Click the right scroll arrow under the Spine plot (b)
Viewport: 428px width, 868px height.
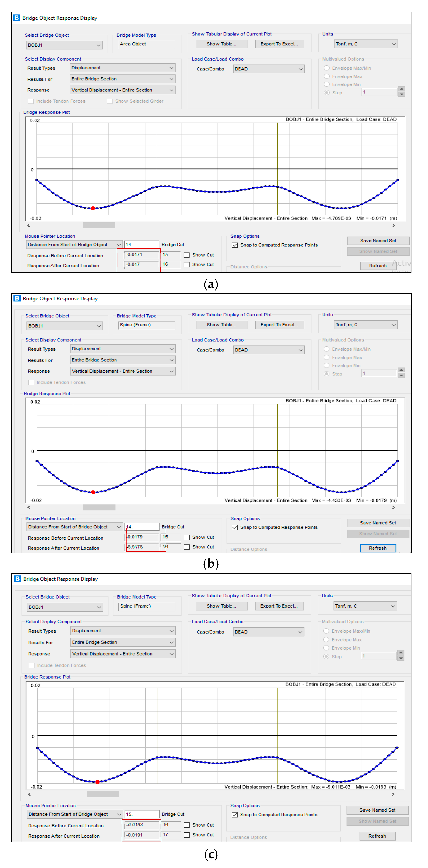[393, 507]
